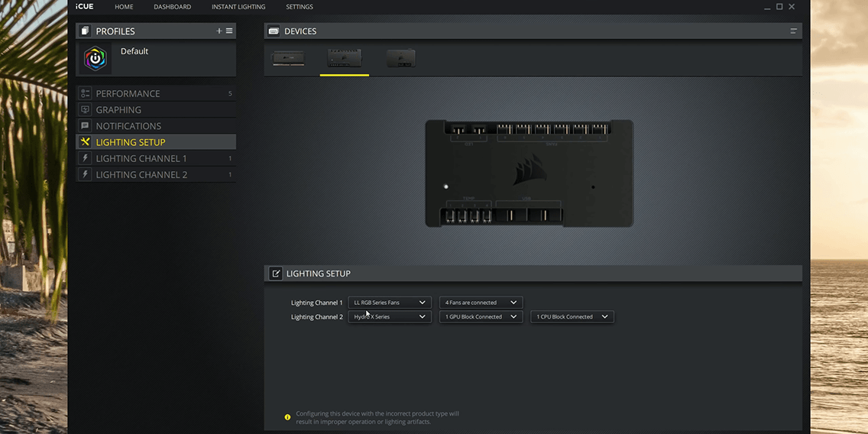Open the 1 GPU Block Connected dropdown
The image size is (868, 434).
481,316
